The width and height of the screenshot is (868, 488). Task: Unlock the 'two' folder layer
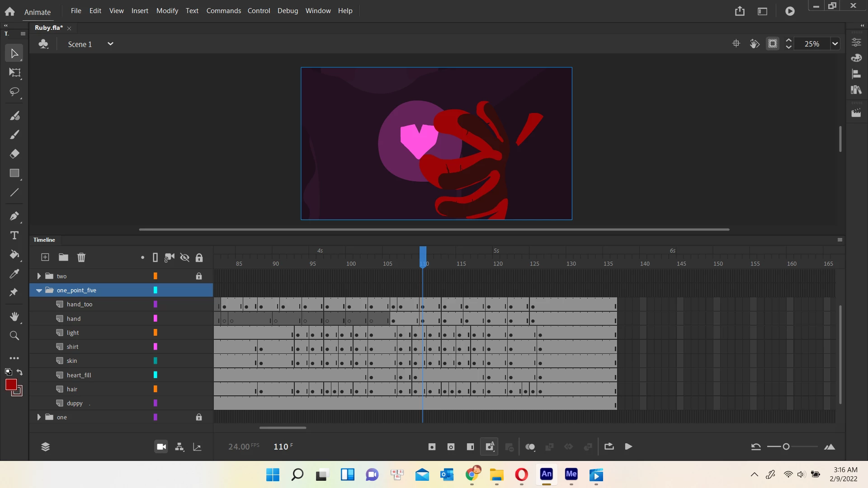[x=199, y=276]
